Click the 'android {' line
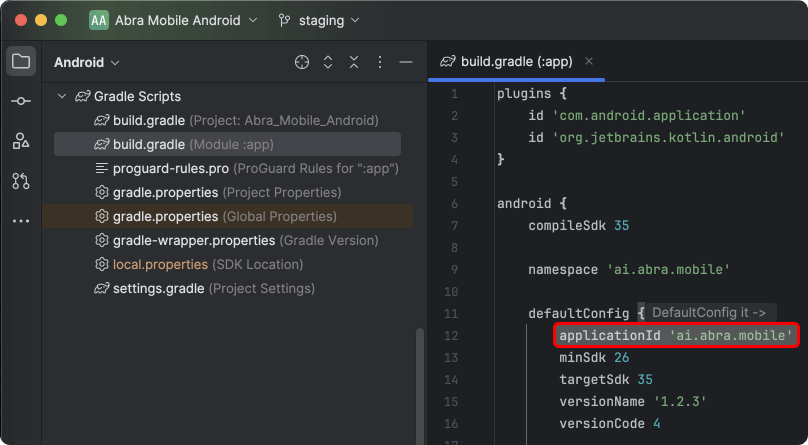This screenshot has height=445, width=808. click(x=532, y=203)
